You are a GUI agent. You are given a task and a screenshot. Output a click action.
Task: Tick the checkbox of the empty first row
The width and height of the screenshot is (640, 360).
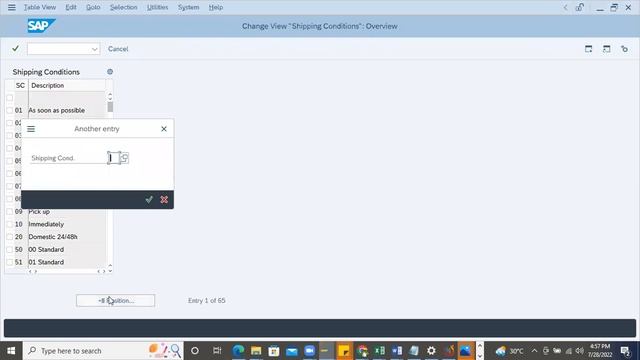pos(10,98)
